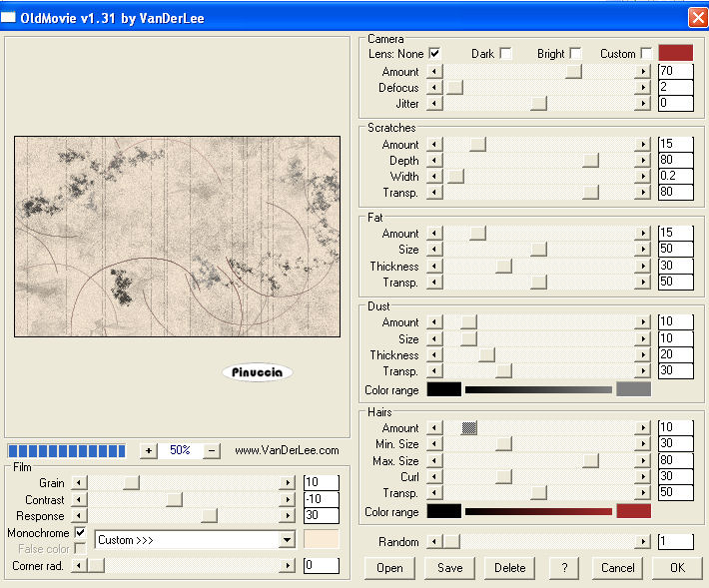
Task: Click the zoom out minus button
Action: click(x=212, y=450)
